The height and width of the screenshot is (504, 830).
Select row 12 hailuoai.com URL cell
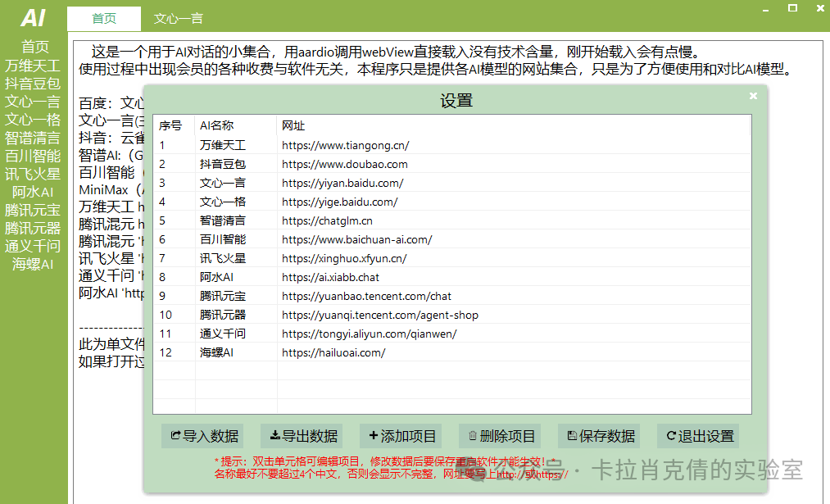pos(333,352)
